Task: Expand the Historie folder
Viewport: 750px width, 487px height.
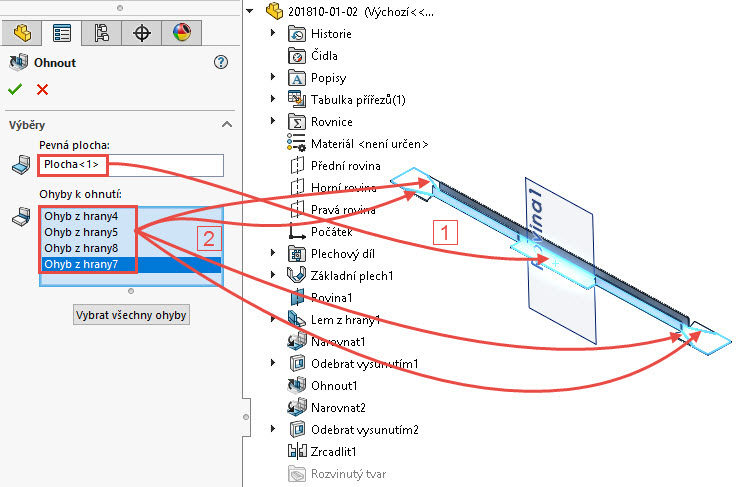Action: coord(273,33)
